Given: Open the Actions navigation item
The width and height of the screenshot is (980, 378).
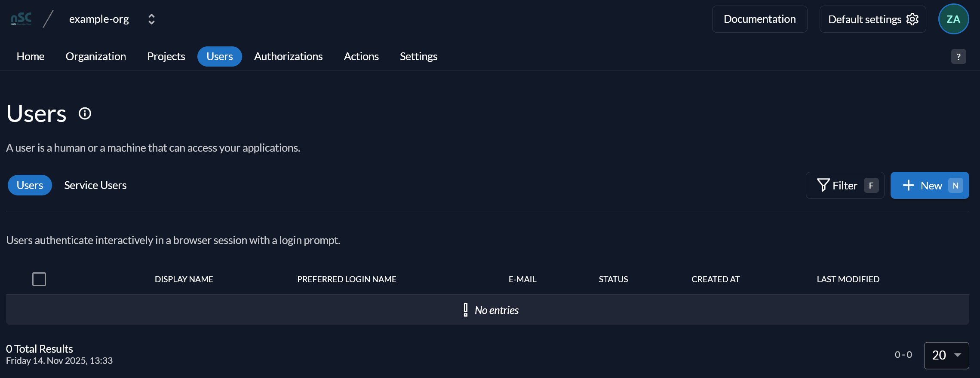Looking at the screenshot, I should pyautogui.click(x=361, y=56).
